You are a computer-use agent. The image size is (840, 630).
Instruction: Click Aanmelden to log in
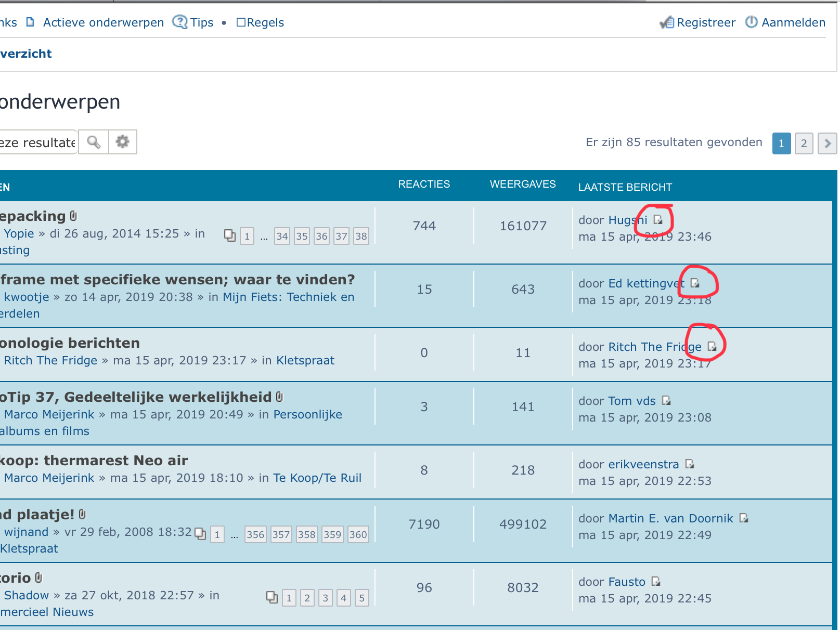click(793, 22)
